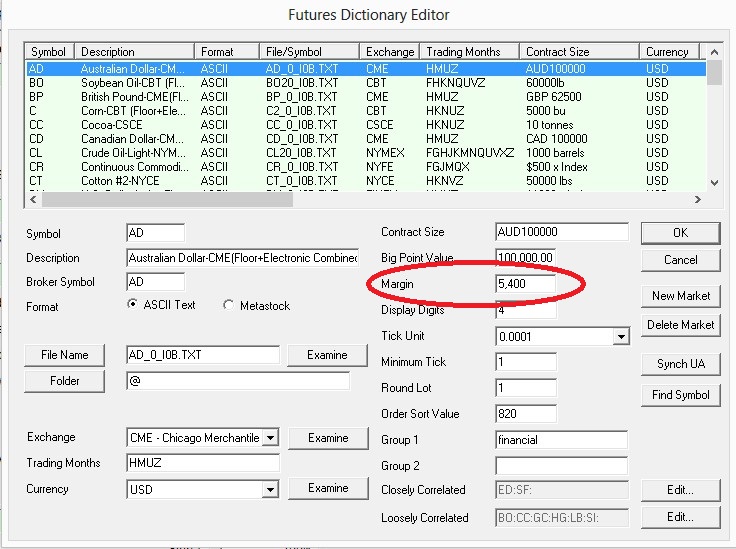Viewport: 736px width, 549px height.
Task: Click the OK button
Action: click(x=680, y=232)
